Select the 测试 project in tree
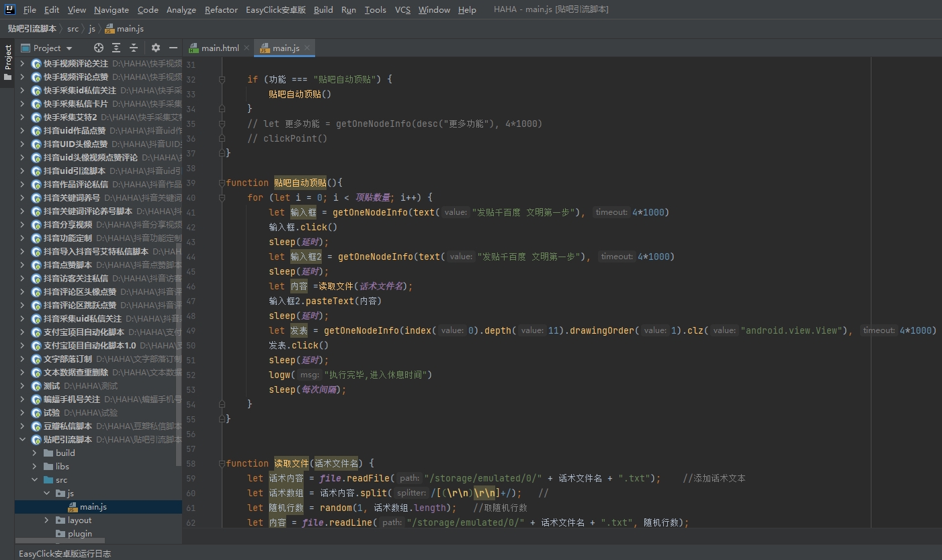Viewport: 942px width, 560px height. coord(98,386)
